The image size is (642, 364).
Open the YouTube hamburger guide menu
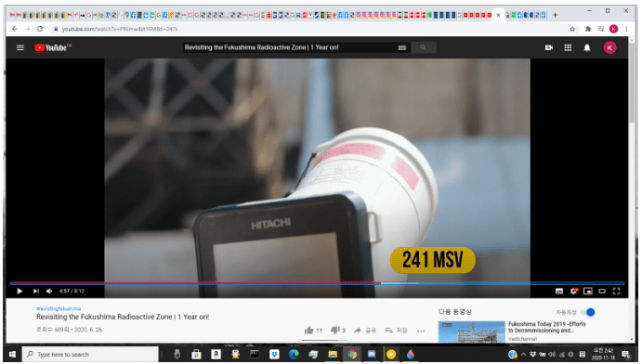pyautogui.click(x=20, y=47)
